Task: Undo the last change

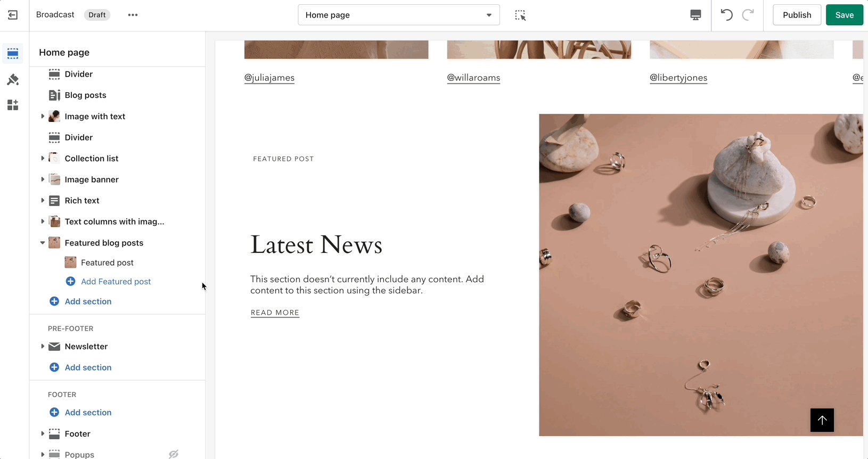Action: click(727, 15)
